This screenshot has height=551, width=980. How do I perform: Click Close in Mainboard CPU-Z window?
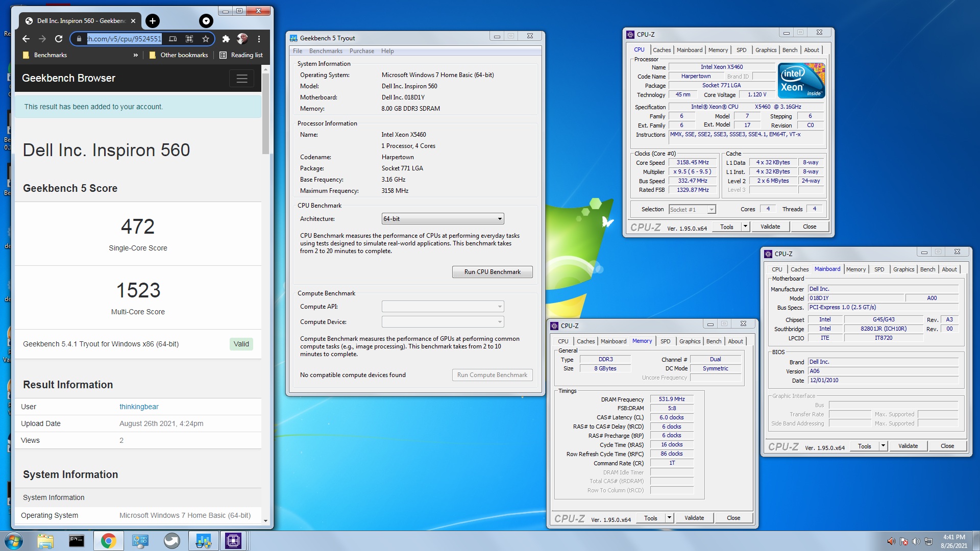(x=947, y=446)
